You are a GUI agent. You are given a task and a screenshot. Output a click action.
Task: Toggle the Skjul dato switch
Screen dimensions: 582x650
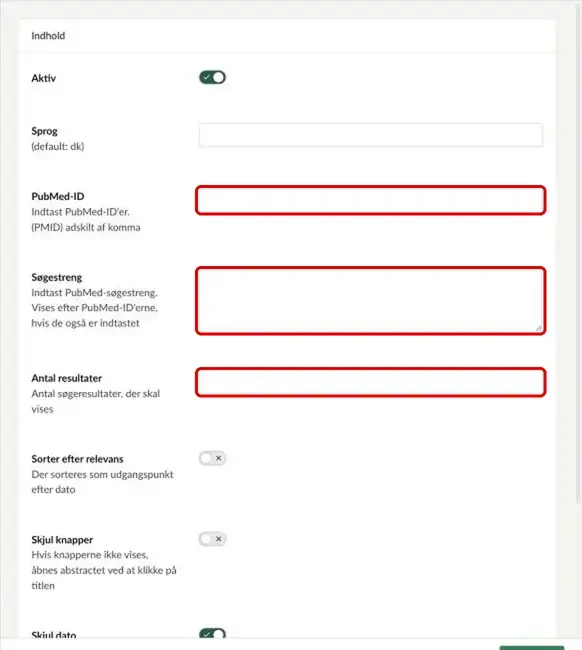pyautogui.click(x=212, y=634)
